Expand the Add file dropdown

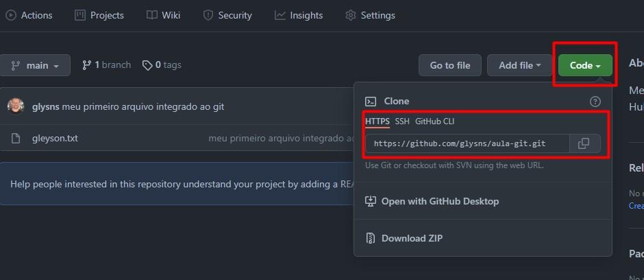tap(519, 65)
